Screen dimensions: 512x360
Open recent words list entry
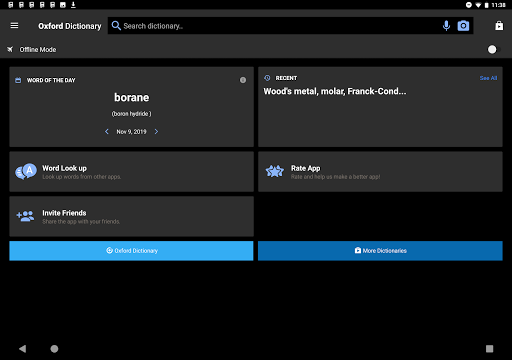(x=335, y=91)
